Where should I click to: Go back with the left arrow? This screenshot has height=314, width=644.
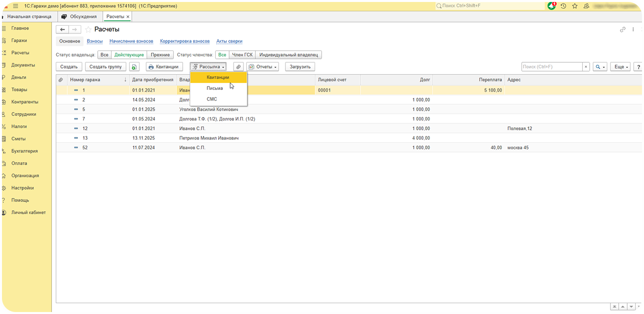coord(62,30)
